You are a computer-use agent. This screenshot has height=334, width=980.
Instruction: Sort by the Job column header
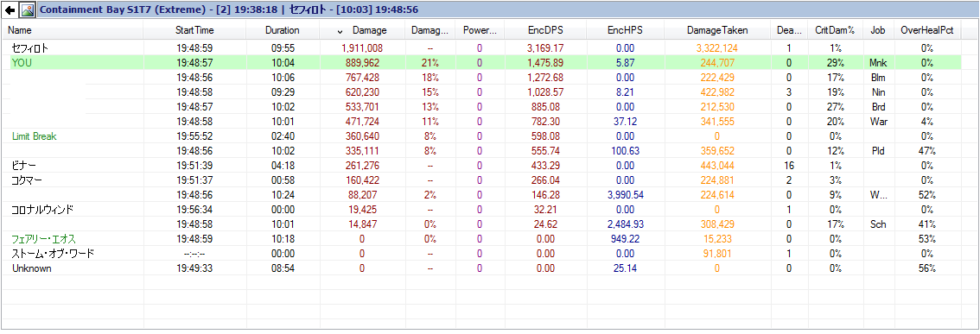(878, 30)
